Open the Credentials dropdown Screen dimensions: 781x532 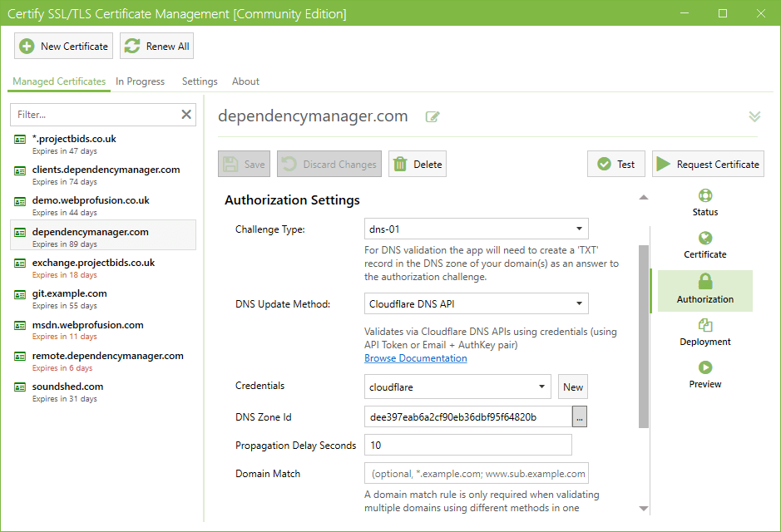pos(457,387)
